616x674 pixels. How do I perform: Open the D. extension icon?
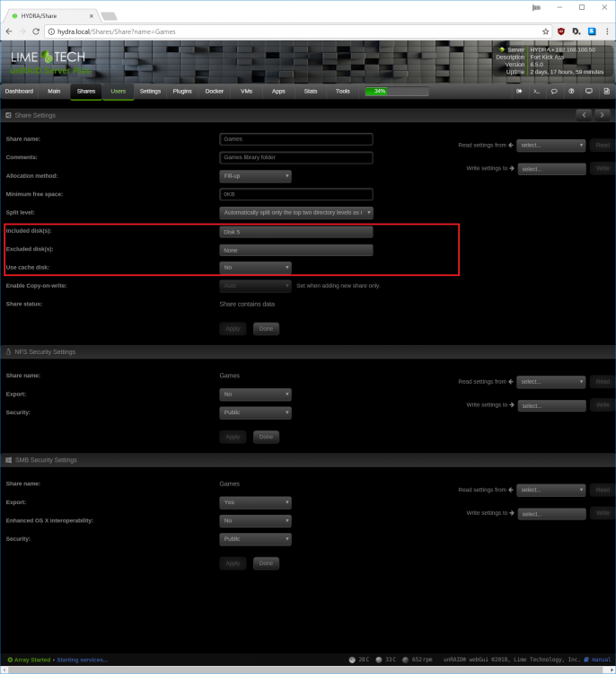pyautogui.click(x=576, y=31)
